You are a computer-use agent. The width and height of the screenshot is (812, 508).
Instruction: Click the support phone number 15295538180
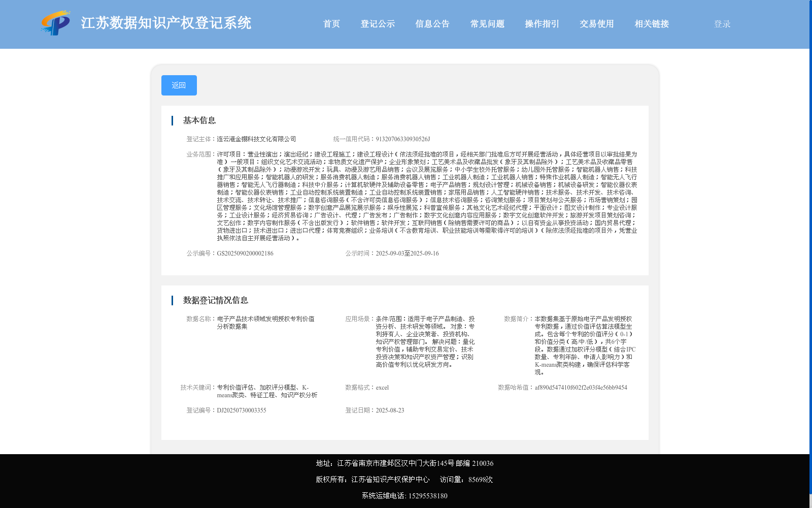point(428,496)
